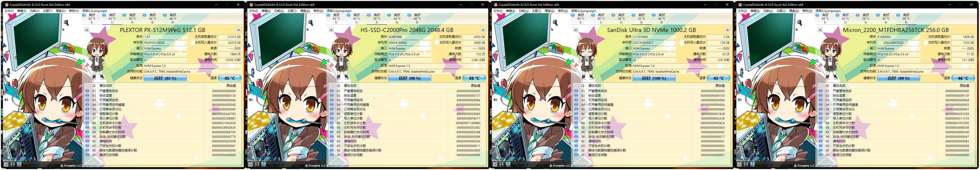
Task: Open 硬盘(D) menu in SanDisk window
Action: [x=549, y=11]
